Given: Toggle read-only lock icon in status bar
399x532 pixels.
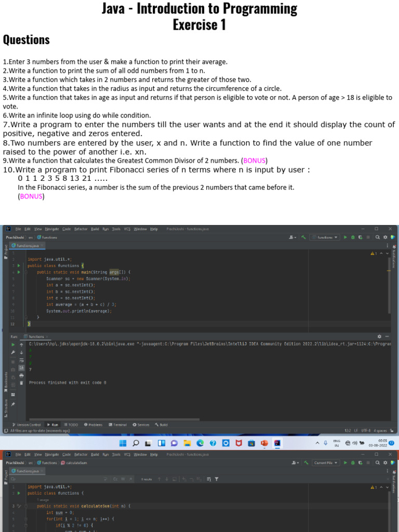Looking at the screenshot, I should click(392, 431).
